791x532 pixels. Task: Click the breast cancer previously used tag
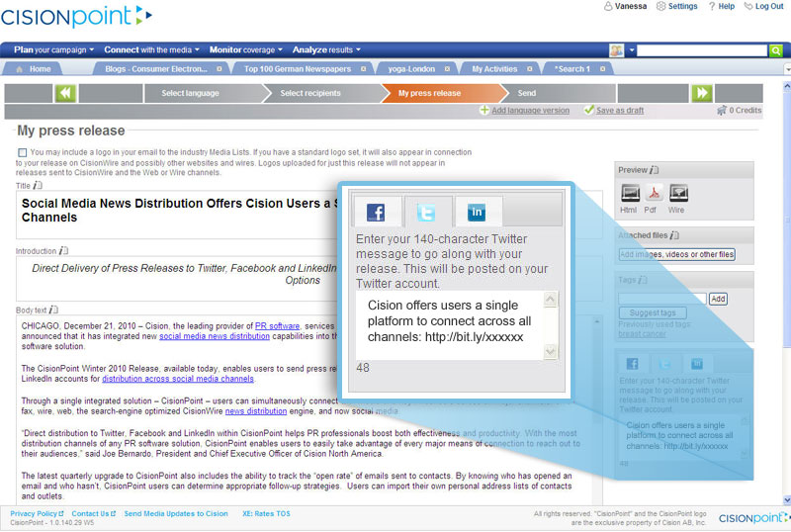[x=642, y=333]
